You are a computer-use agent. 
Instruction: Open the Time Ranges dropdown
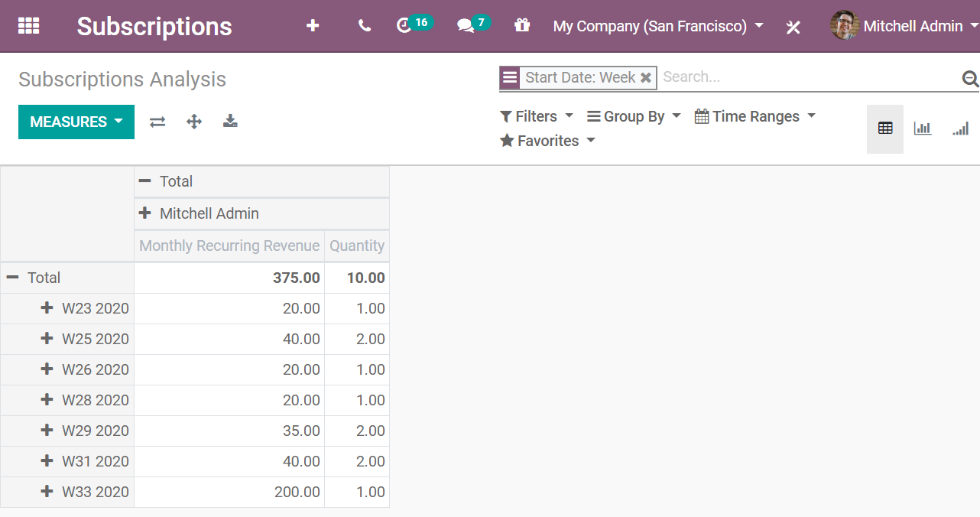click(x=754, y=116)
